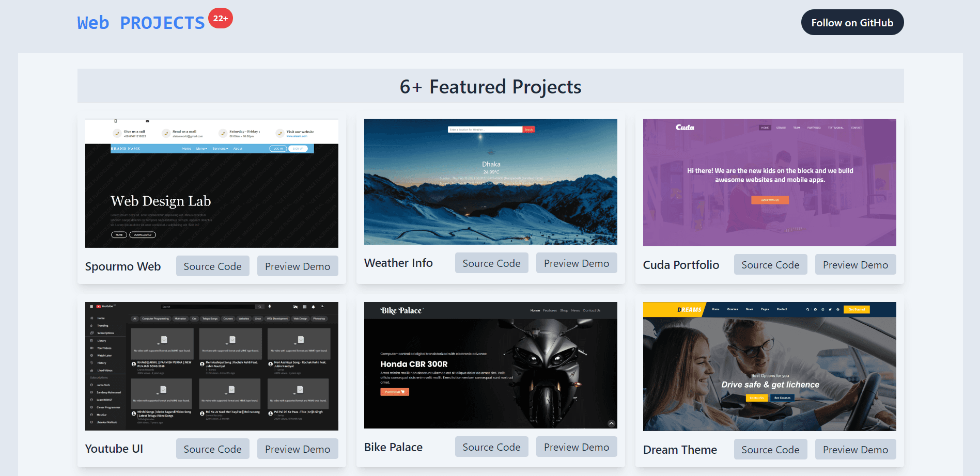Click the Follow on GitHub button
The image size is (980, 476).
point(852,22)
